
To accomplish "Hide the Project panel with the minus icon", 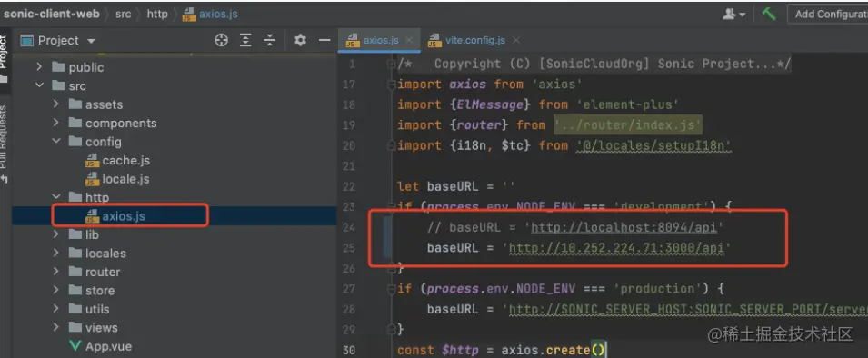I will (324, 40).
